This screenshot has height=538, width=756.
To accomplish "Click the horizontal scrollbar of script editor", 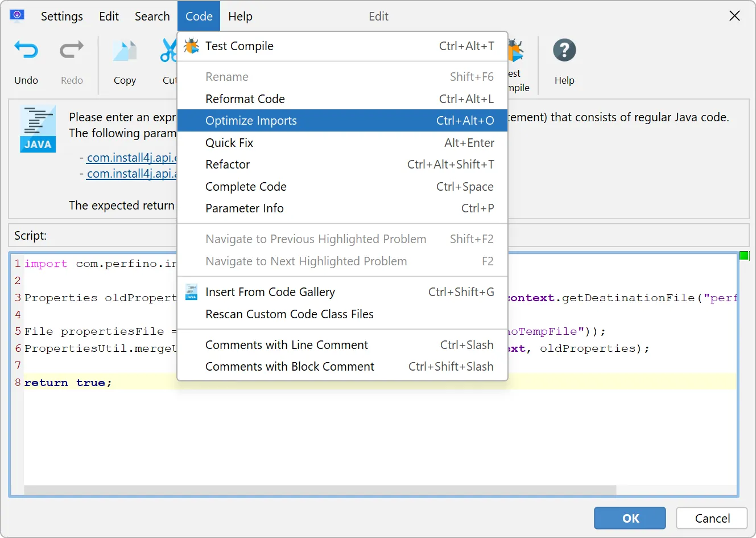I will 320,490.
